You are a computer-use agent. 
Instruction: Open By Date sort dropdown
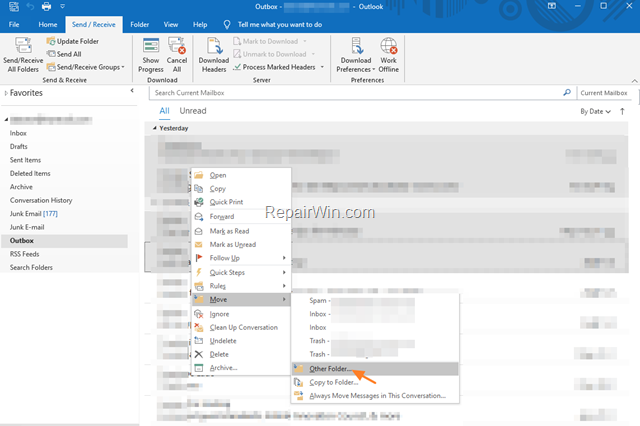pos(595,111)
